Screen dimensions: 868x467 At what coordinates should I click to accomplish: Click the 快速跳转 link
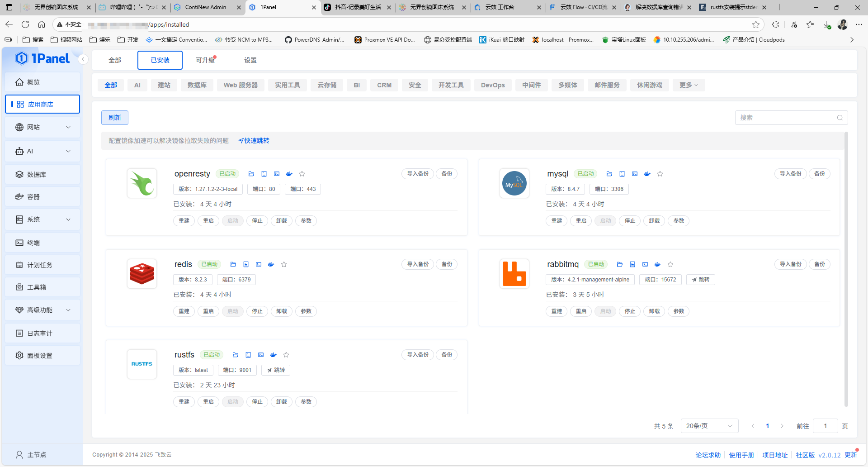click(254, 141)
